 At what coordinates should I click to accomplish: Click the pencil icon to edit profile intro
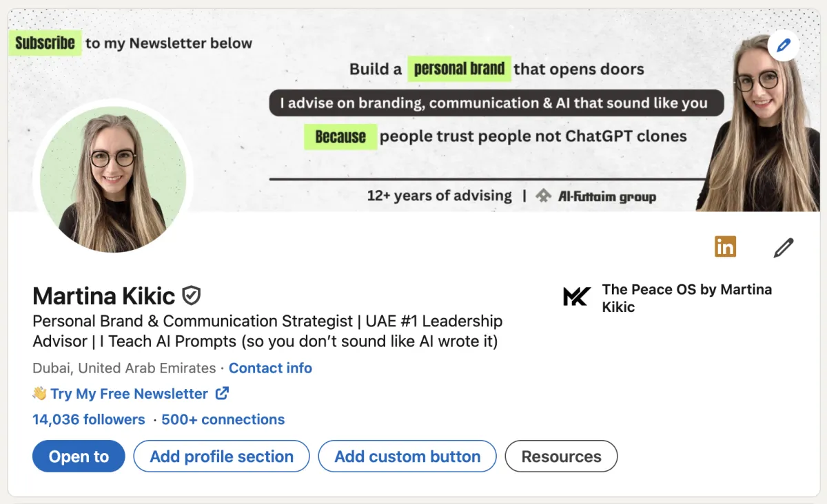pos(784,246)
